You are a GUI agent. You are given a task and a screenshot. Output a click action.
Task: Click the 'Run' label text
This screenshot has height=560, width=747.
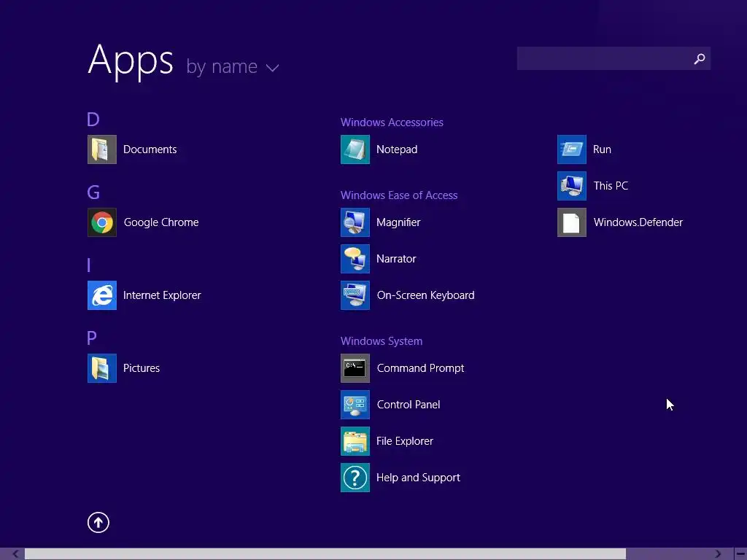coord(602,149)
